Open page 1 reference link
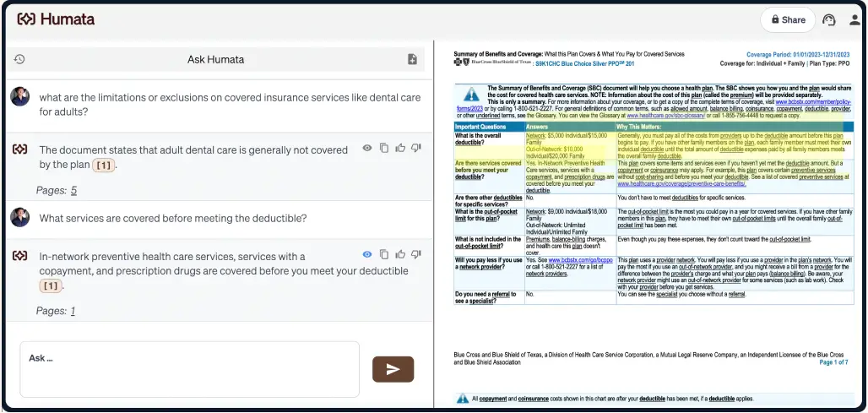 (x=73, y=311)
